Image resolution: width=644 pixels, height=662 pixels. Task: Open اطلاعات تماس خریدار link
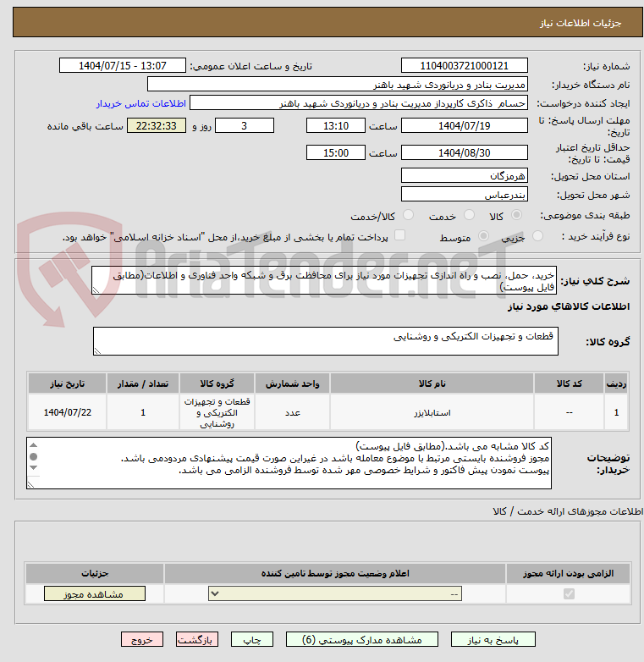pyautogui.click(x=141, y=103)
